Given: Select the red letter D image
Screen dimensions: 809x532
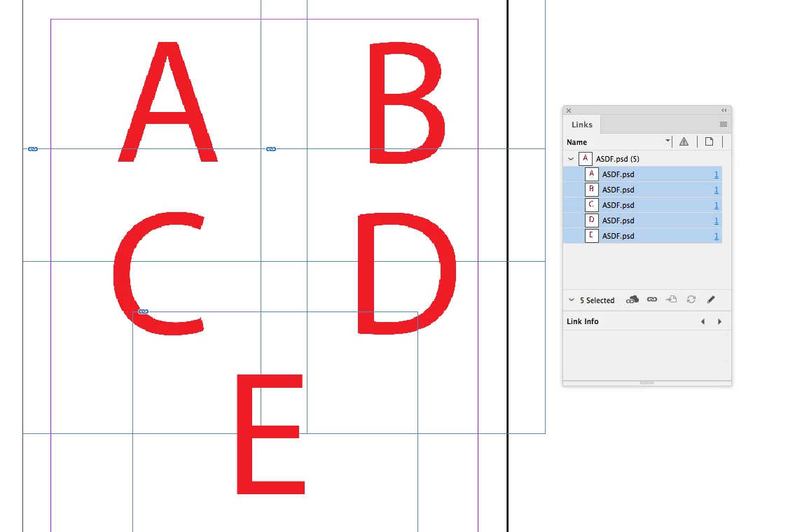Looking at the screenshot, I should coord(407,273).
